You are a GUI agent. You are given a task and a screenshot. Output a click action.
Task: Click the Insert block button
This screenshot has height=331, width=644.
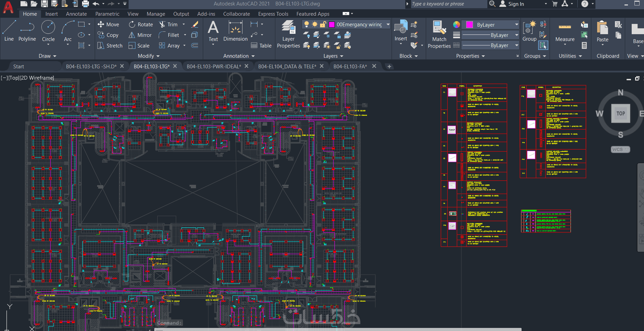point(401,31)
